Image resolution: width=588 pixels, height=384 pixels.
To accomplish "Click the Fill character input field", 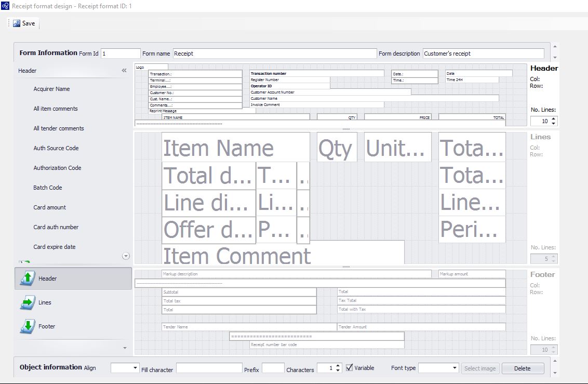I will coord(209,368).
